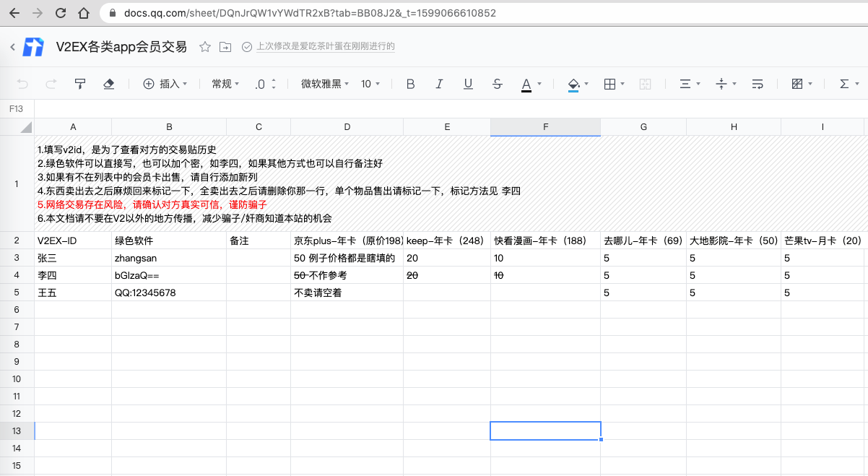Reload the page with the refresh icon
Screen dimensions: 868x476
point(61,13)
